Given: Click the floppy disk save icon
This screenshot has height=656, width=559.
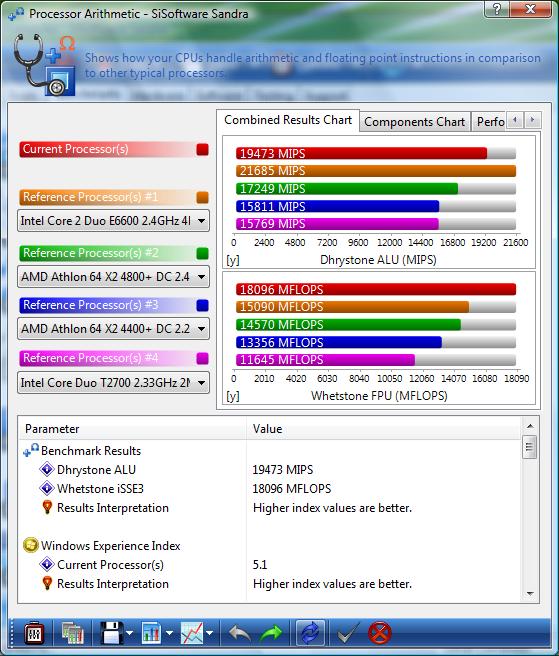Looking at the screenshot, I should 112,633.
